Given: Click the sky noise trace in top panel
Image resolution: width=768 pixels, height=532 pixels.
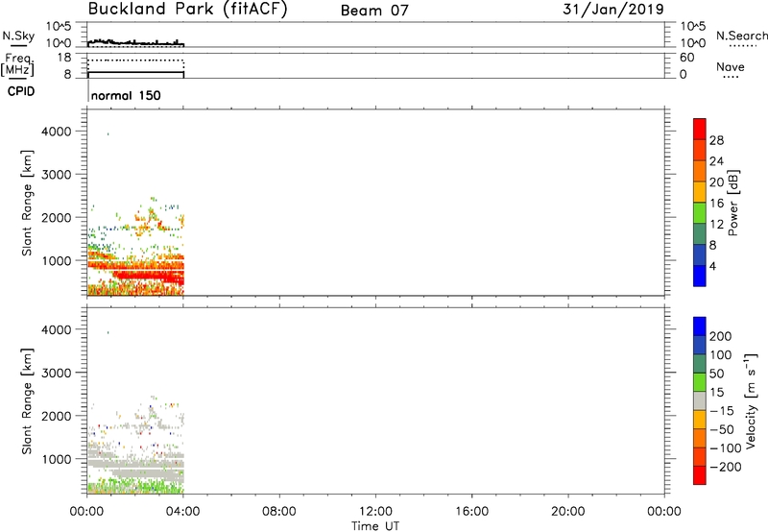Looking at the screenshot, I should 135,43.
